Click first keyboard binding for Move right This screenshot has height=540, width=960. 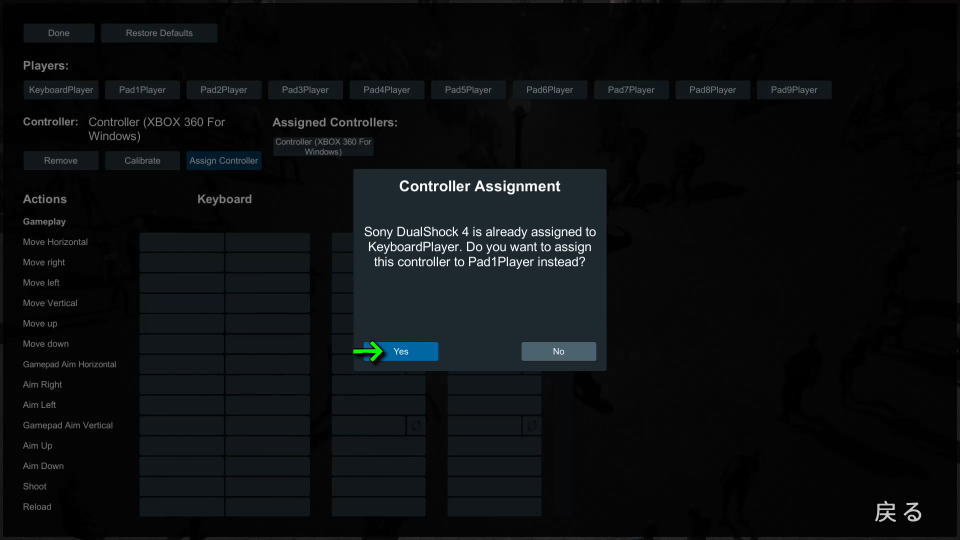[181, 262]
